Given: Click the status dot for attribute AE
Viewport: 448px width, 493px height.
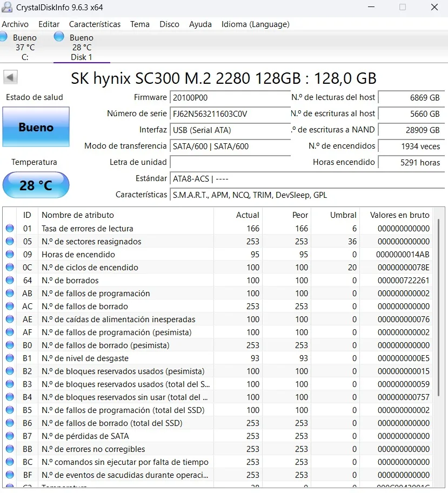Looking at the screenshot, I should (10, 319).
